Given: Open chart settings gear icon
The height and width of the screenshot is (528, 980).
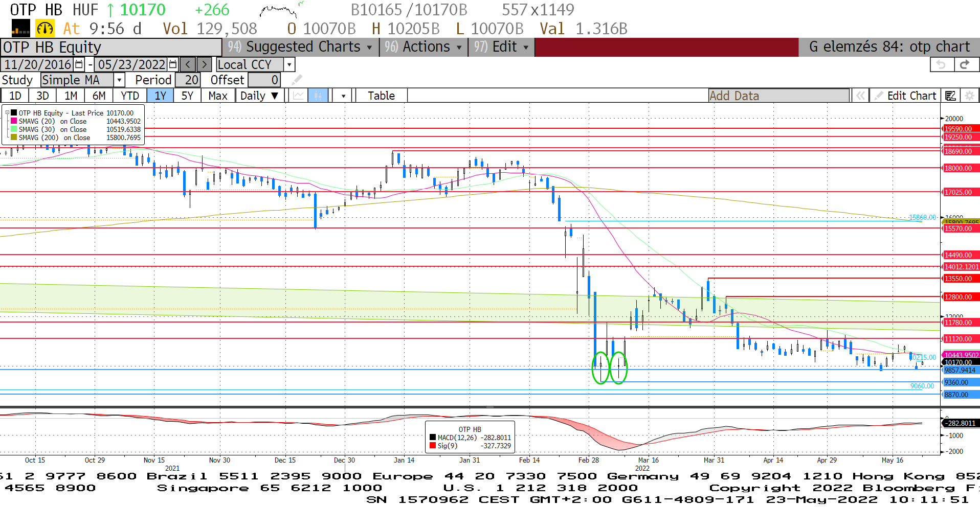Looking at the screenshot, I should coord(969,96).
